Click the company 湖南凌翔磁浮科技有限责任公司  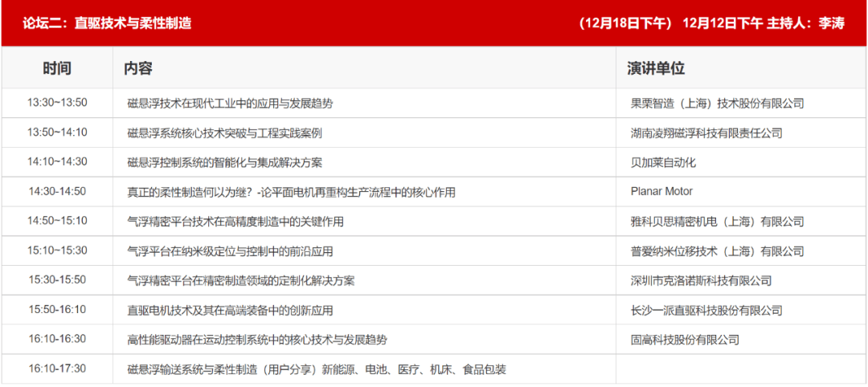coord(706,132)
